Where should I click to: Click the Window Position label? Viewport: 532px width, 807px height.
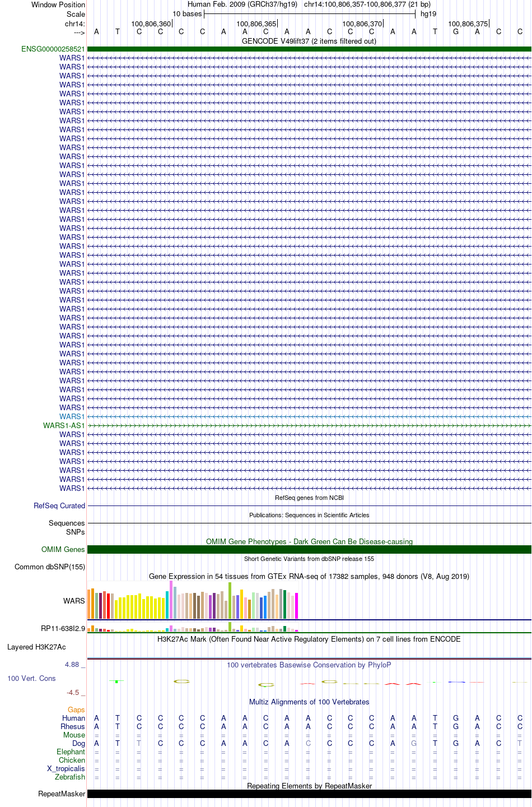tap(58, 4)
